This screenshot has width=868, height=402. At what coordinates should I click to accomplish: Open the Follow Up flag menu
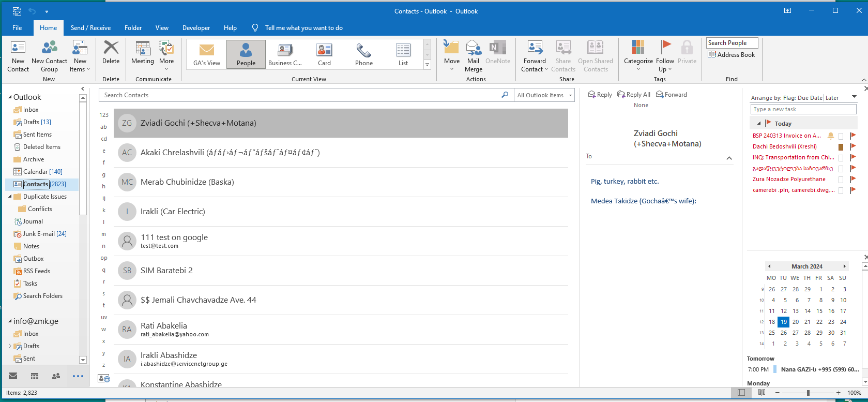pos(665,56)
